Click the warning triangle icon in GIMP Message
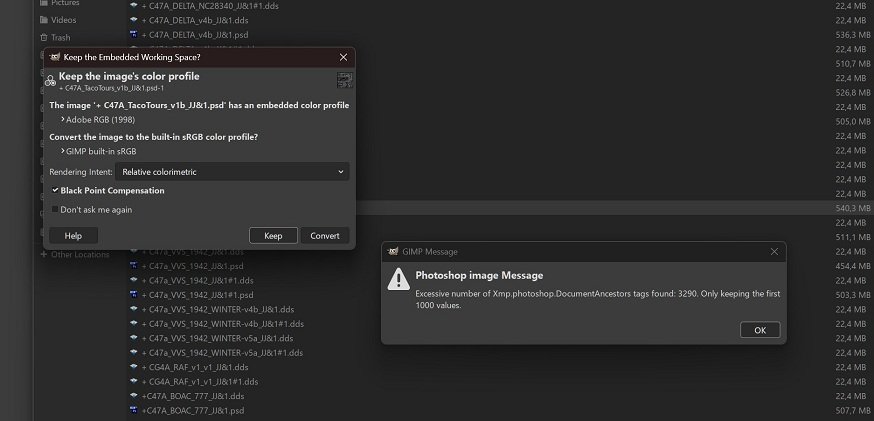The height and width of the screenshot is (421, 874). pos(398,282)
